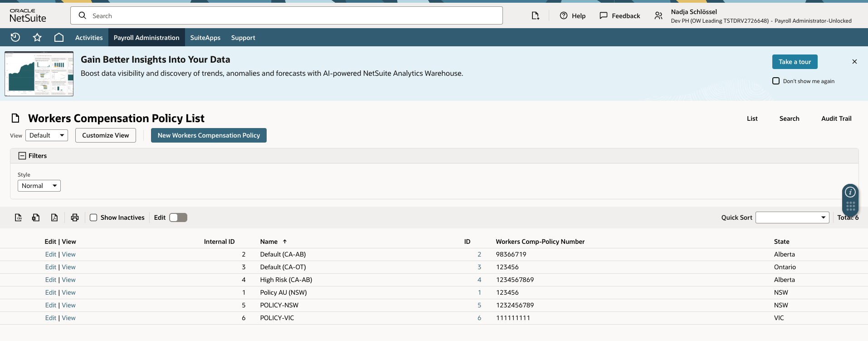The image size is (868, 341).
Task: Open the Style Normal dropdown
Action: click(39, 186)
